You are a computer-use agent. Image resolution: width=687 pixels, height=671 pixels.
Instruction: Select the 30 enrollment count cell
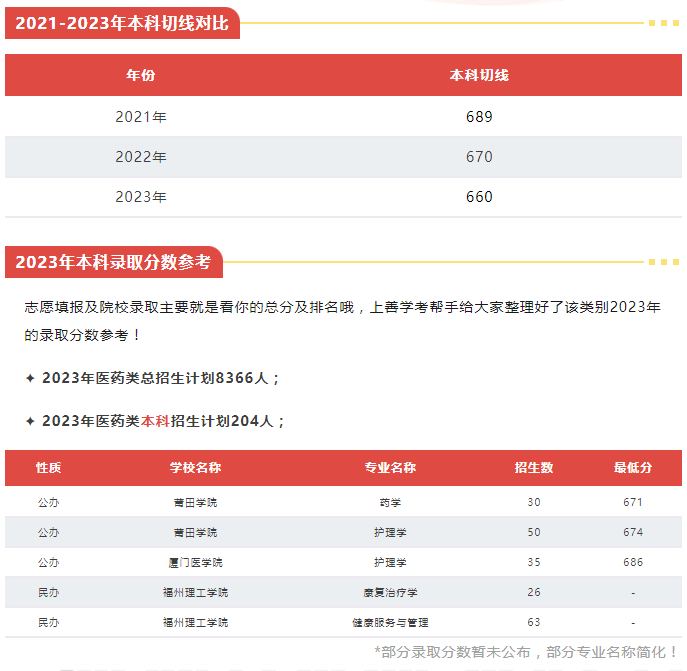pyautogui.click(x=534, y=502)
